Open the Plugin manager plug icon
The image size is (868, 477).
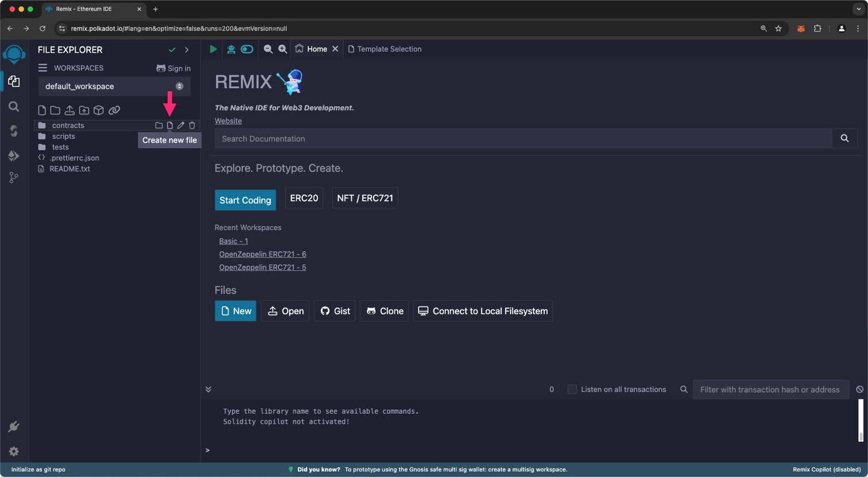pos(14,426)
